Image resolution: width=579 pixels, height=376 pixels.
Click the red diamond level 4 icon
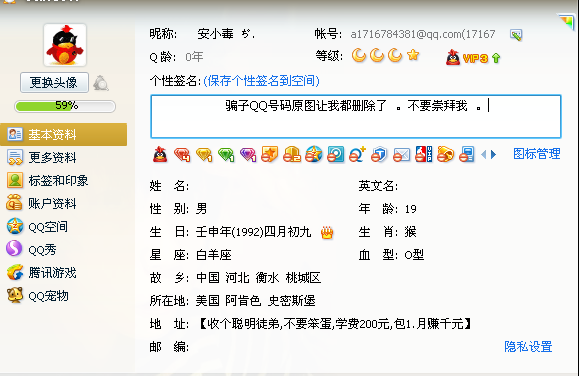pyautogui.click(x=182, y=154)
